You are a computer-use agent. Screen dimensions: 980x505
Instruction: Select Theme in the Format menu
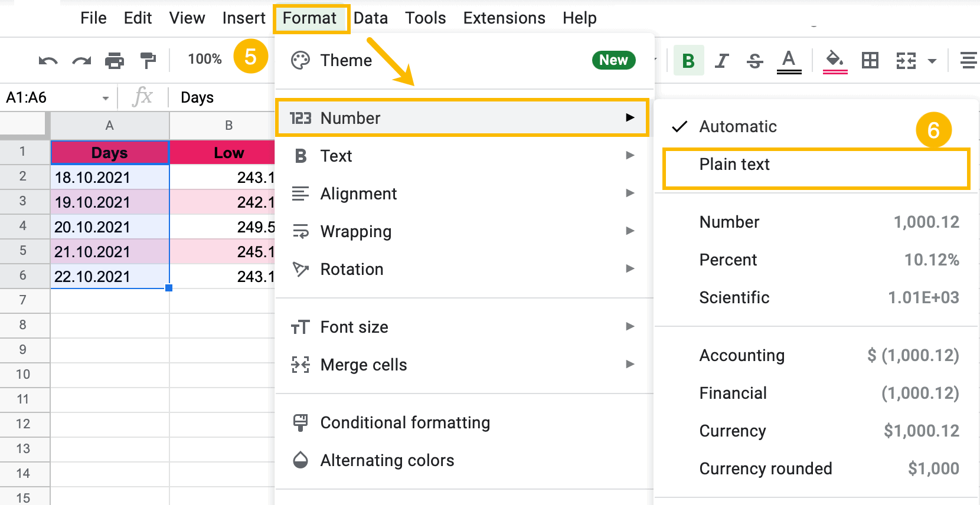pyautogui.click(x=464, y=60)
